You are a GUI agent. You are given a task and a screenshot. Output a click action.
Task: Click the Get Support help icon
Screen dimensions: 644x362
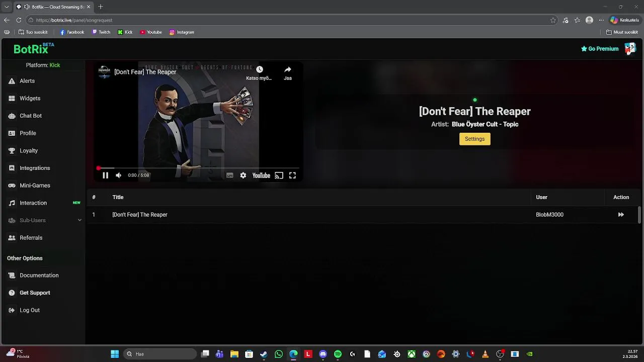coord(12,293)
